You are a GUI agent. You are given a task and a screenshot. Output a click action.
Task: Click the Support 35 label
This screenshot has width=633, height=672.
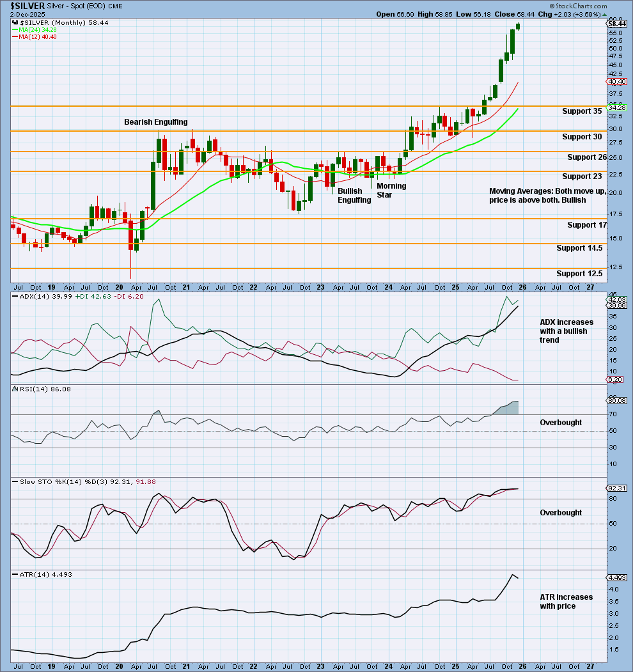[582, 111]
